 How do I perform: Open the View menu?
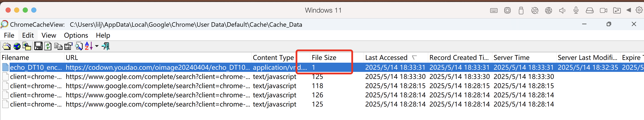49,35
